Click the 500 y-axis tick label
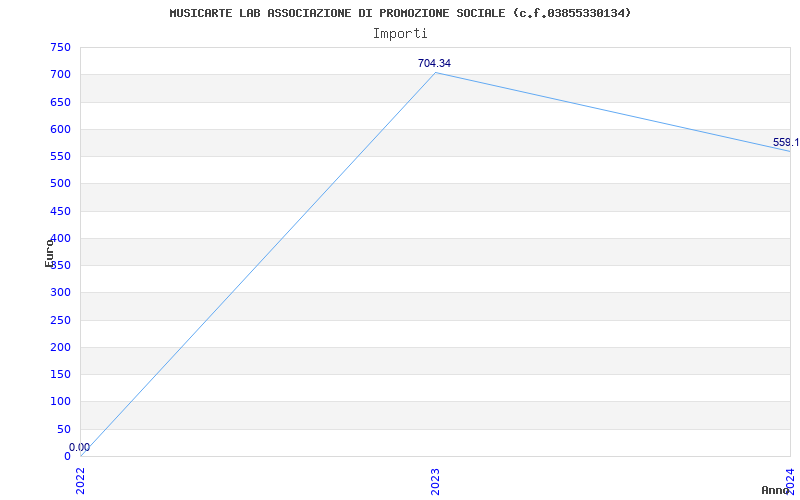The width and height of the screenshot is (800, 500). pos(60,184)
